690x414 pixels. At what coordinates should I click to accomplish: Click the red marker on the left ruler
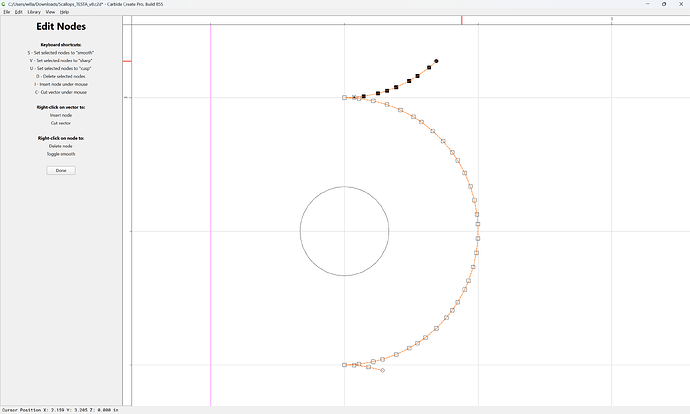pos(127,61)
